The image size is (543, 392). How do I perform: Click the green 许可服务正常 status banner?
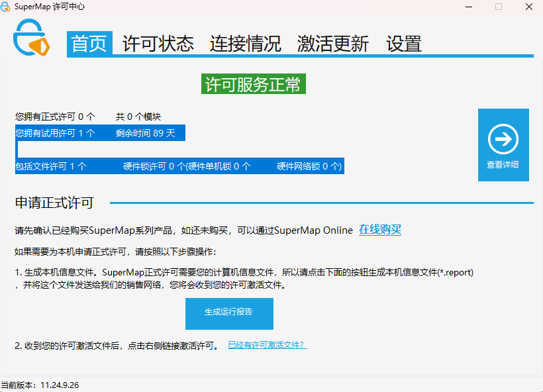click(x=254, y=84)
